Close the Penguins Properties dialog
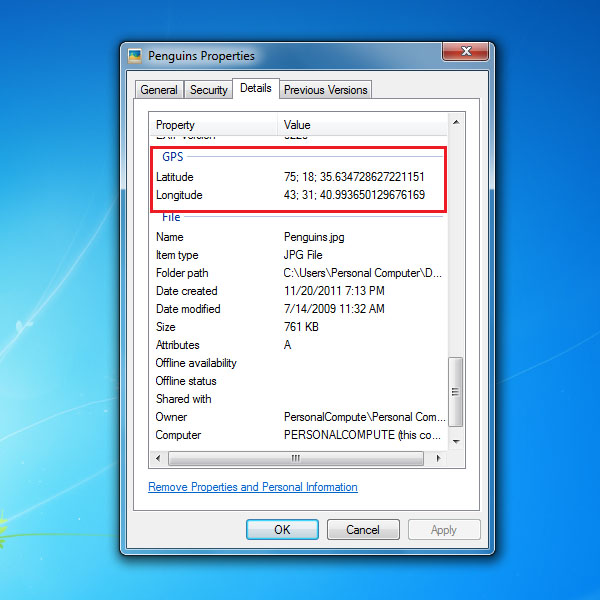Viewport: 600px width, 600px height. 465,51
